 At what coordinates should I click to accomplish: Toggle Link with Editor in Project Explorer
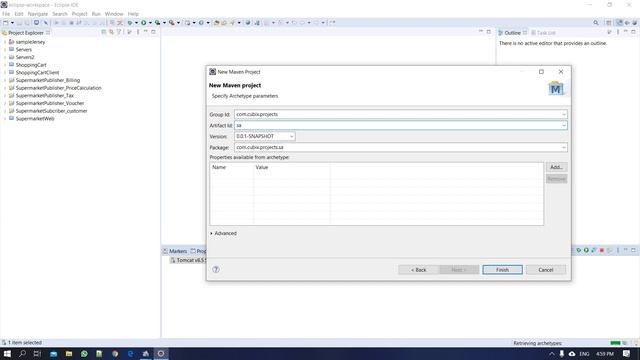tap(111, 32)
